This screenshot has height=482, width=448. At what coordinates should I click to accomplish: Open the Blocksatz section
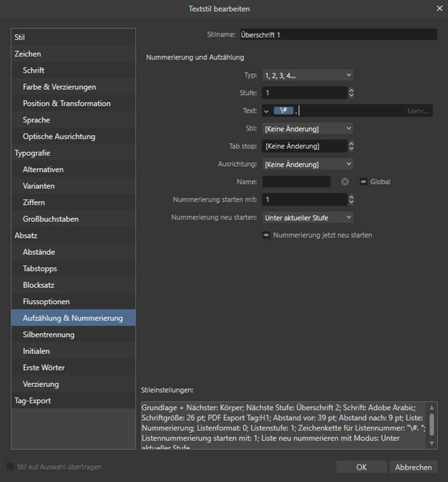tap(74, 285)
